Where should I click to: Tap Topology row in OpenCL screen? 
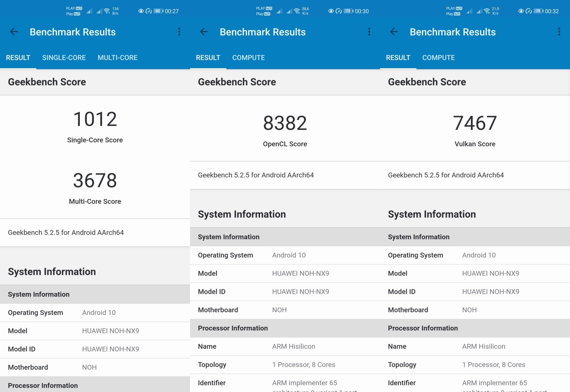click(x=285, y=365)
